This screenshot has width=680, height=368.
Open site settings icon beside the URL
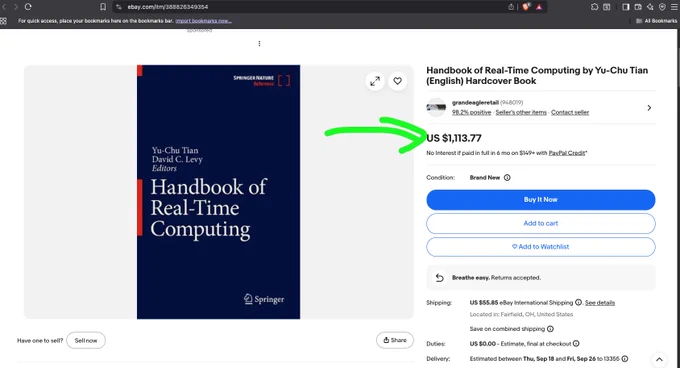point(119,7)
